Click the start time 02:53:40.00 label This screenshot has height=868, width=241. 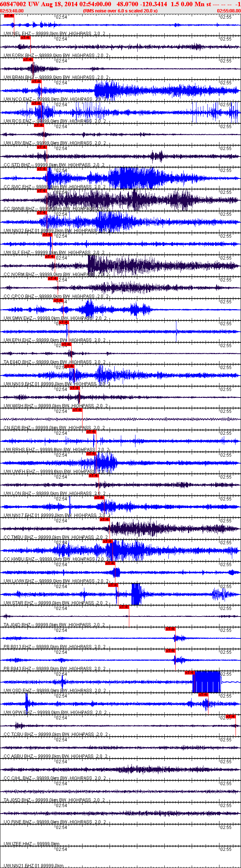pos(12,11)
